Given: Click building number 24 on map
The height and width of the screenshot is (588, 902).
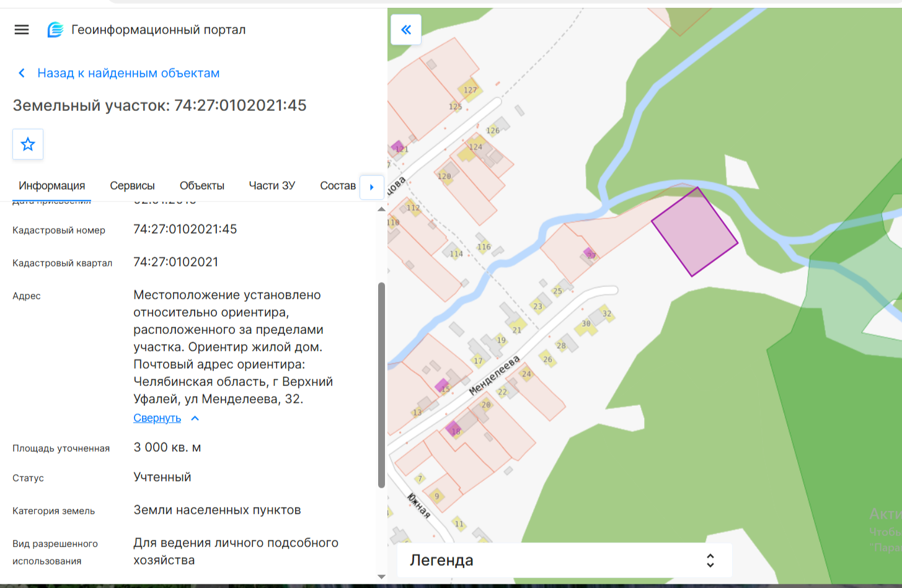Looking at the screenshot, I should (526, 374).
